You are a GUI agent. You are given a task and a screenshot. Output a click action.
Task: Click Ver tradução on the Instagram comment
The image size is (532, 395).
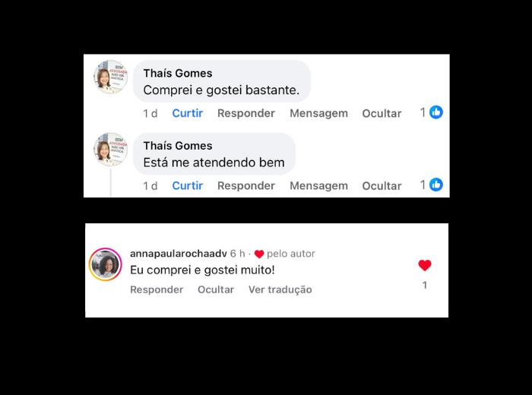(280, 290)
